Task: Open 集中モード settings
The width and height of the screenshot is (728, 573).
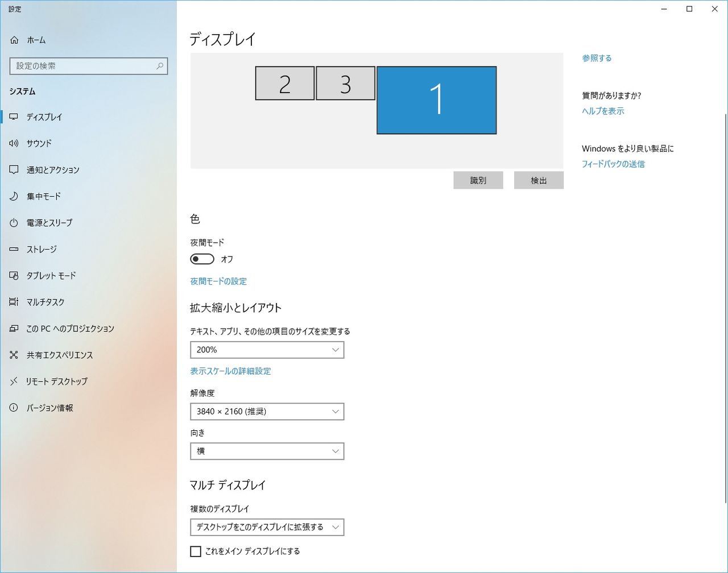Action: click(x=89, y=196)
